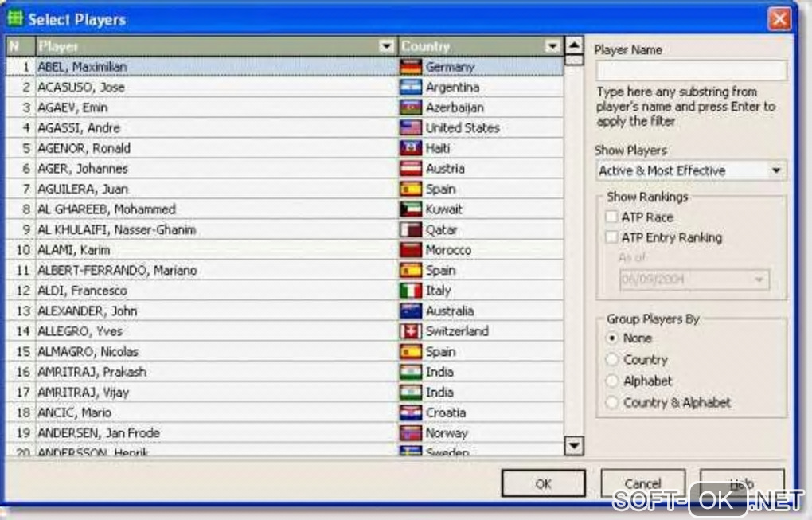Click the Help button

tap(742, 483)
